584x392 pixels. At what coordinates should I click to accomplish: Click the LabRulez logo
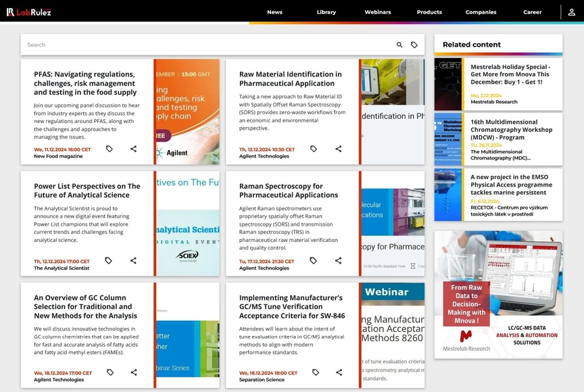click(x=28, y=12)
